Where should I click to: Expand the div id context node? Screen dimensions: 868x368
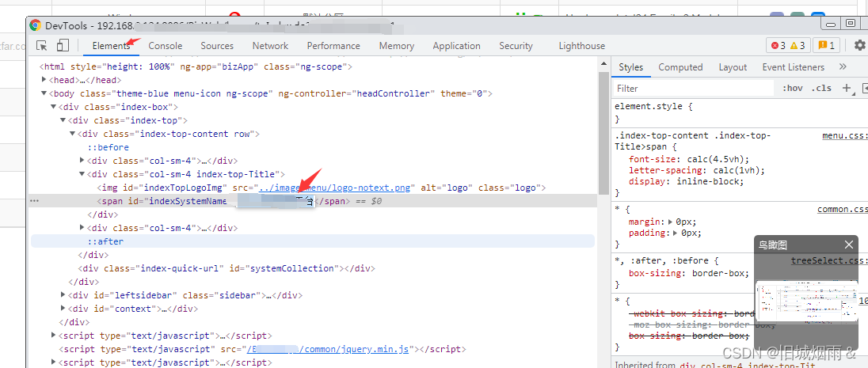point(63,309)
